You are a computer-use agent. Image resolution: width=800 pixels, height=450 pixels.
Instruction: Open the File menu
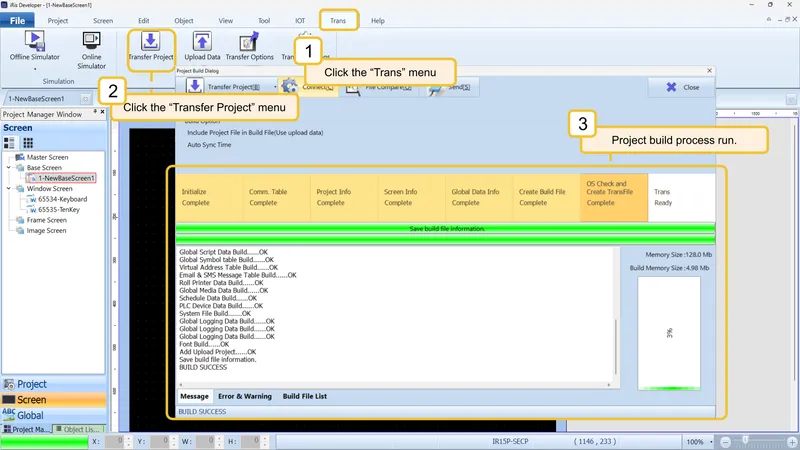tap(17, 20)
